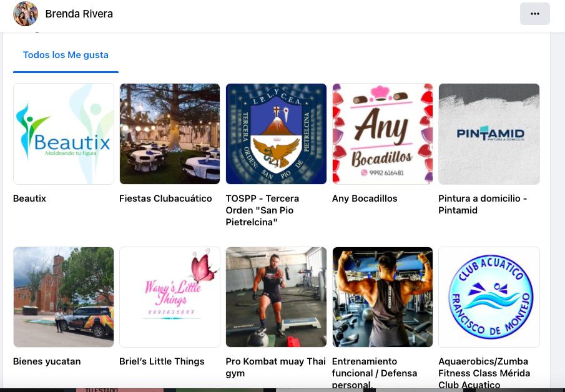Click the Fiestas Clubacuático name link
This screenshot has height=392, width=565.
pyautogui.click(x=165, y=198)
